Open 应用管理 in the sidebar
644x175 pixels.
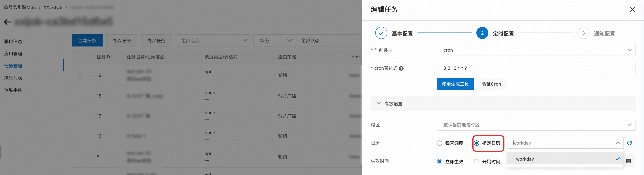(x=13, y=54)
